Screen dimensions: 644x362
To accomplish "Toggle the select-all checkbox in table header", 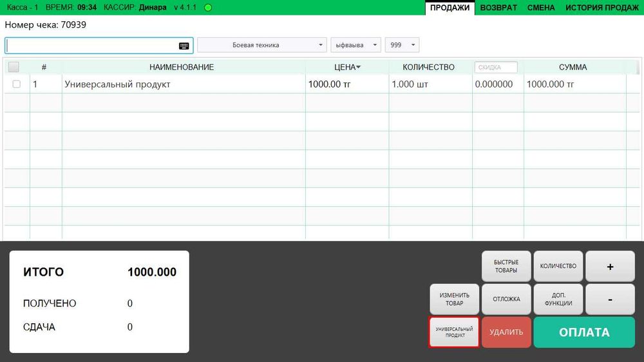I will (14, 66).
